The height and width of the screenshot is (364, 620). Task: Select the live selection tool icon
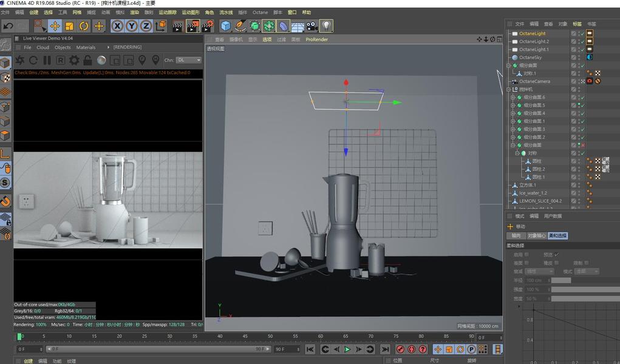pos(39,26)
